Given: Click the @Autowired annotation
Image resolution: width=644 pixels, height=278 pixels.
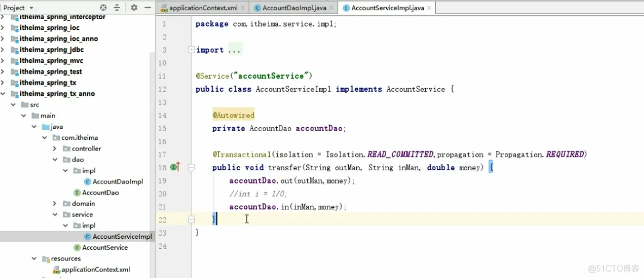Looking at the screenshot, I should (234, 115).
